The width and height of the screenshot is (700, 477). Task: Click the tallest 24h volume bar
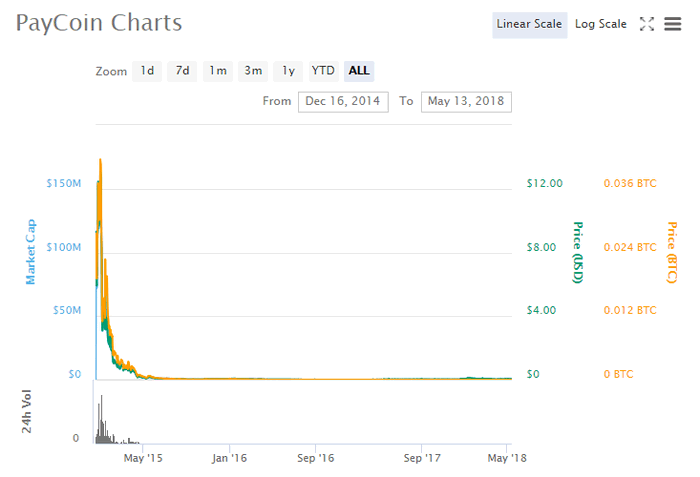101,419
